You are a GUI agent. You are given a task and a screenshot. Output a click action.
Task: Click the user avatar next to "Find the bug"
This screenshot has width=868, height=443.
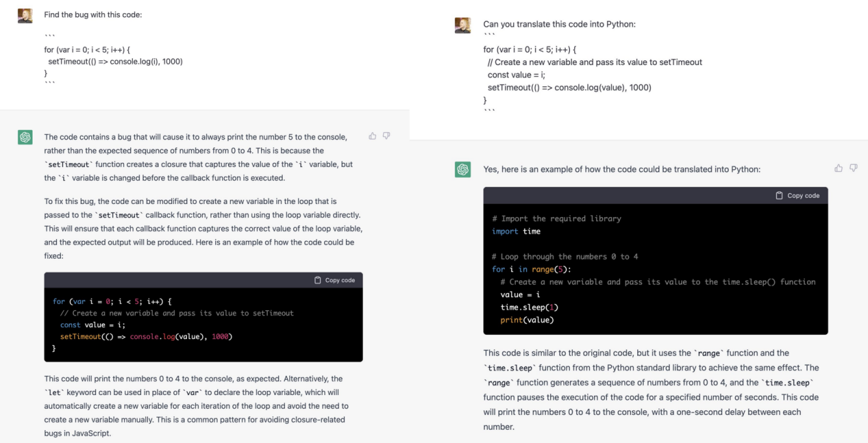(25, 16)
